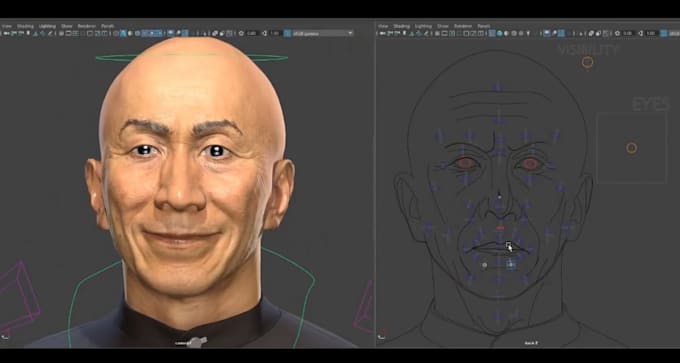Viewport: 680px width, 363px height.
Task: Open the Show menu in the left panel
Action: 67,26
